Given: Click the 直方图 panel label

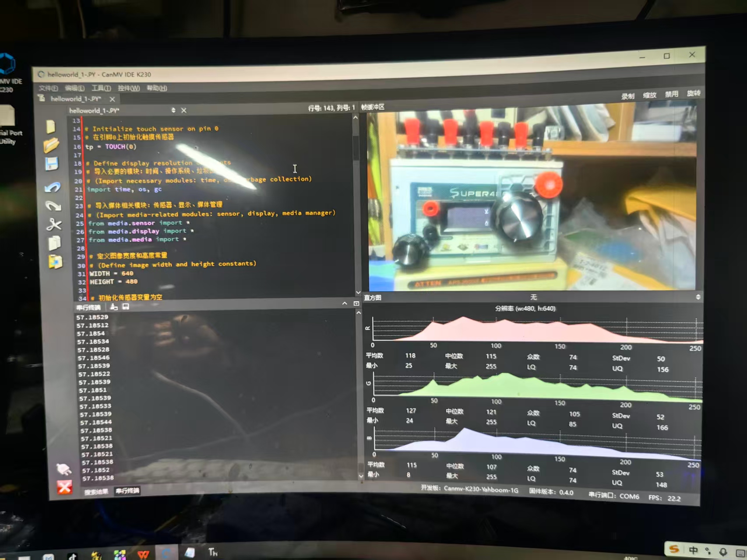Looking at the screenshot, I should click(373, 298).
